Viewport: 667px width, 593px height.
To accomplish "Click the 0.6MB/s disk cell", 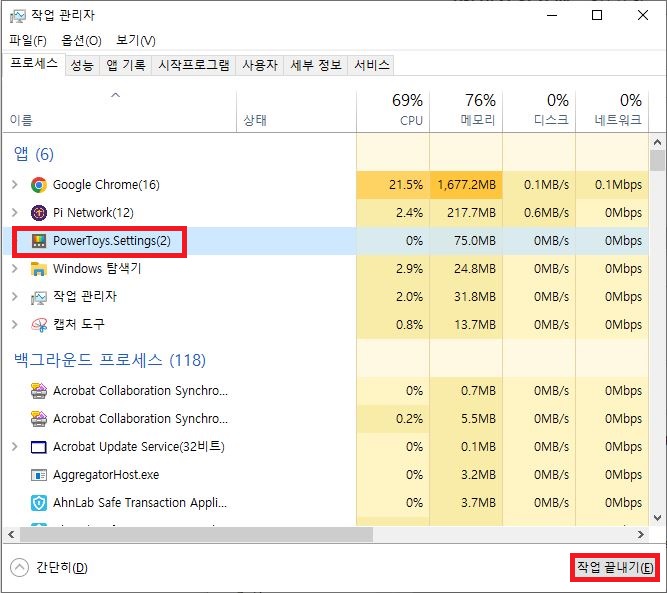I will tap(539, 212).
